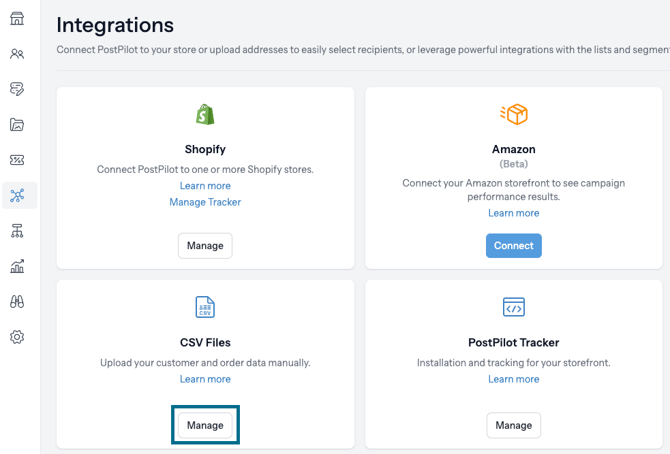This screenshot has height=454, width=670.
Task: Click Manage button under CSV Files
Action: coord(205,425)
